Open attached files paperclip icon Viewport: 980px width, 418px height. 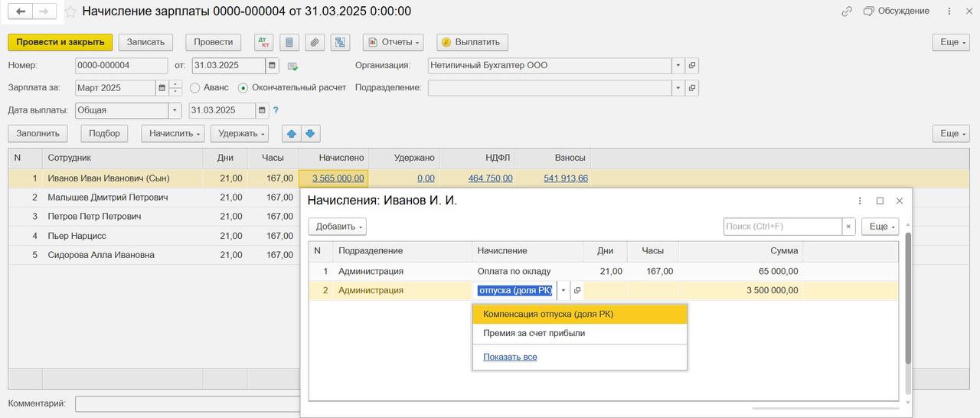pos(315,42)
